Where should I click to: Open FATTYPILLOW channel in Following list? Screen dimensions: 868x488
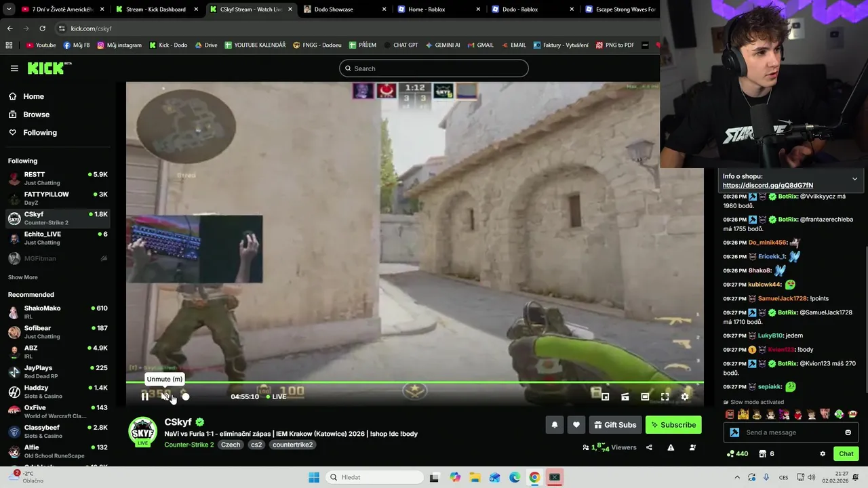click(58, 198)
